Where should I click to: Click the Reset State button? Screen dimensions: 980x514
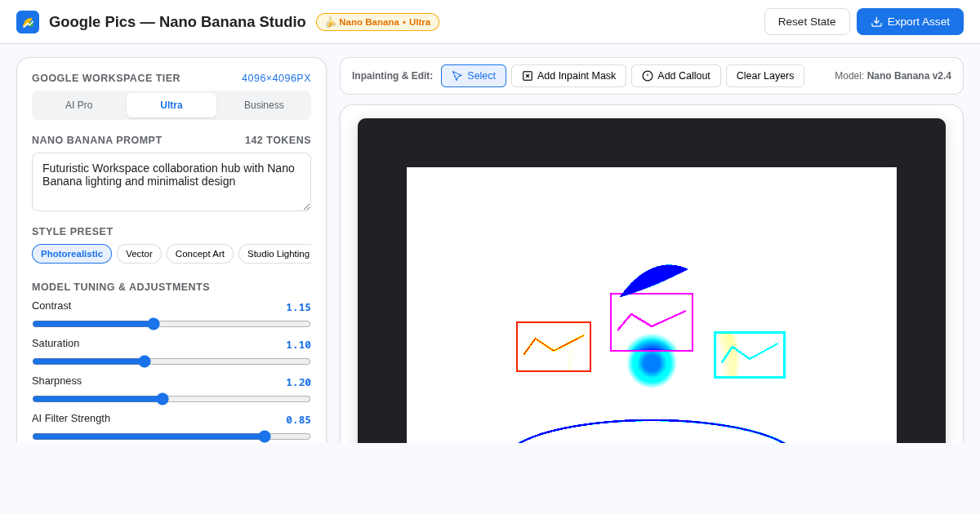coord(807,21)
